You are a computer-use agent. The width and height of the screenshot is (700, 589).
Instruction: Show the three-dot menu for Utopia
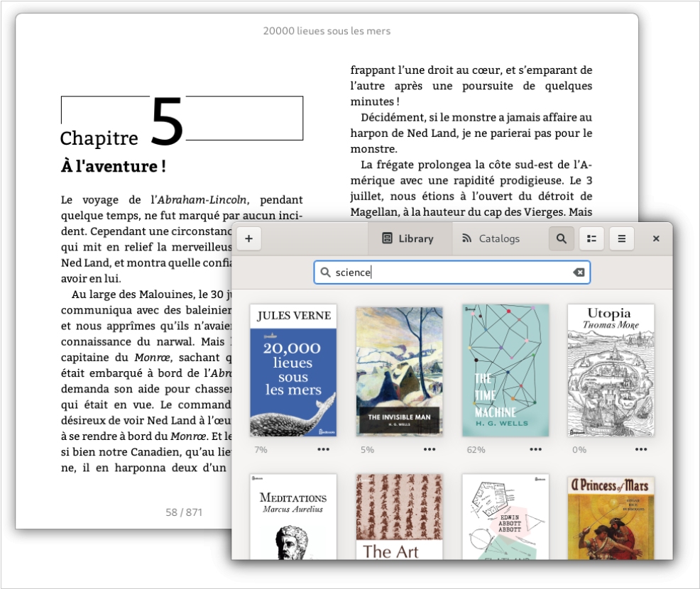(641, 449)
